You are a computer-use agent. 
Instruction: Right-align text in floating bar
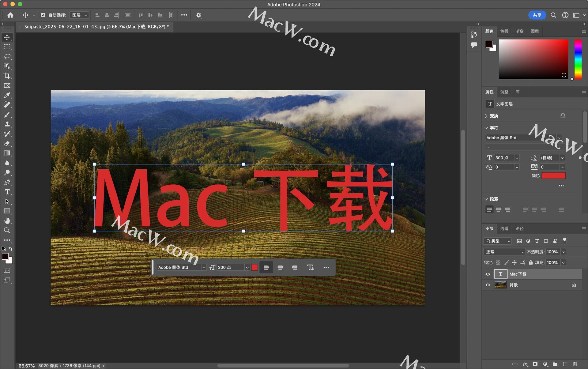click(x=294, y=267)
